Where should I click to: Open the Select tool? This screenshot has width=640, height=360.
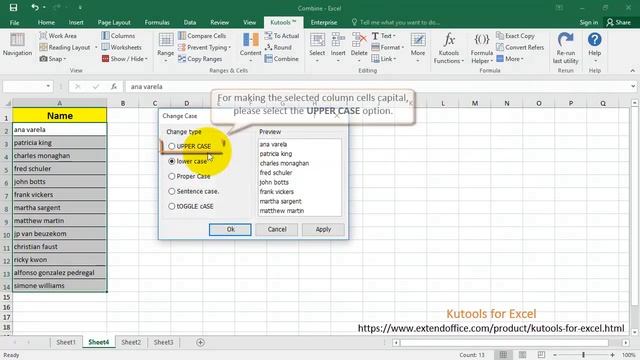pyautogui.click(x=317, y=47)
